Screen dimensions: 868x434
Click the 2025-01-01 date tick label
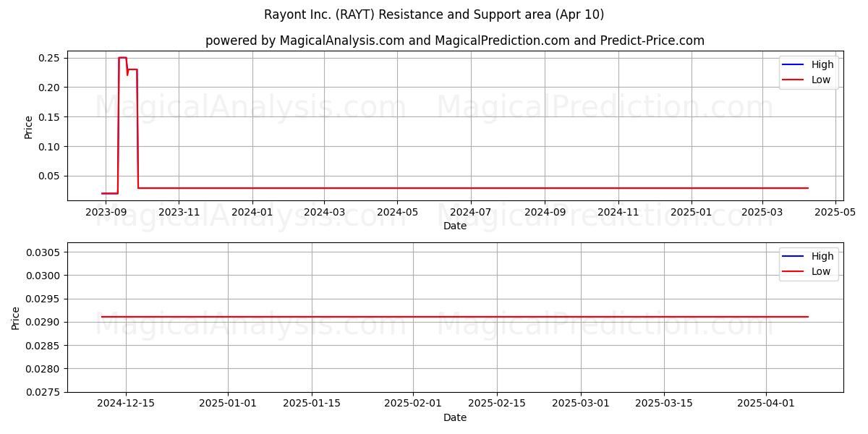coord(228,404)
